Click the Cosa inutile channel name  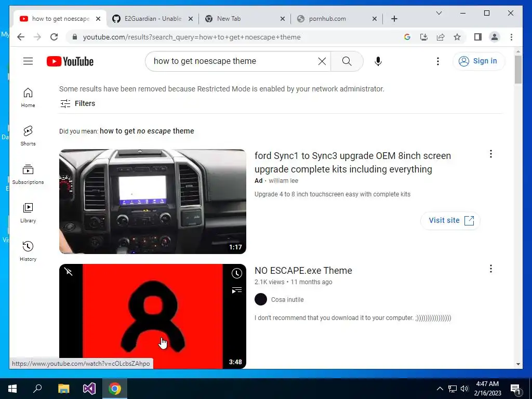(287, 300)
